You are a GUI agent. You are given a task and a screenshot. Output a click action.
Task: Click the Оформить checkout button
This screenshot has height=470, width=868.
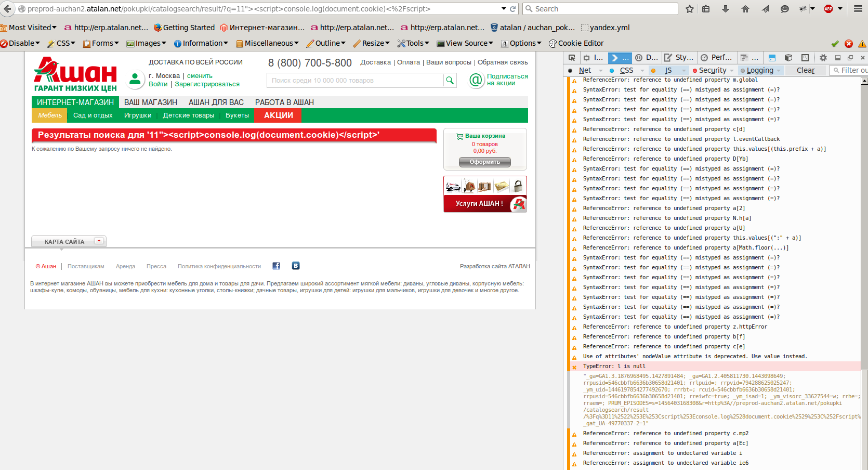485,162
